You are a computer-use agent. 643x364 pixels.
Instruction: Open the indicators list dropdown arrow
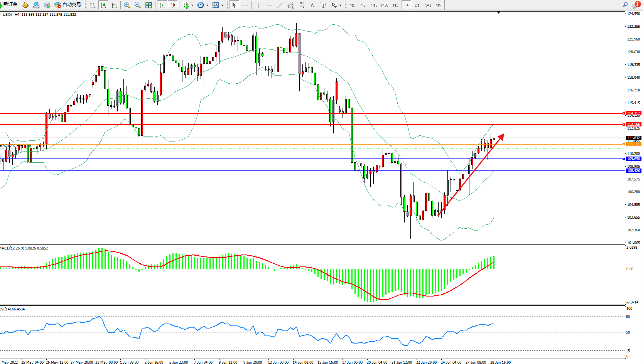(192, 5)
